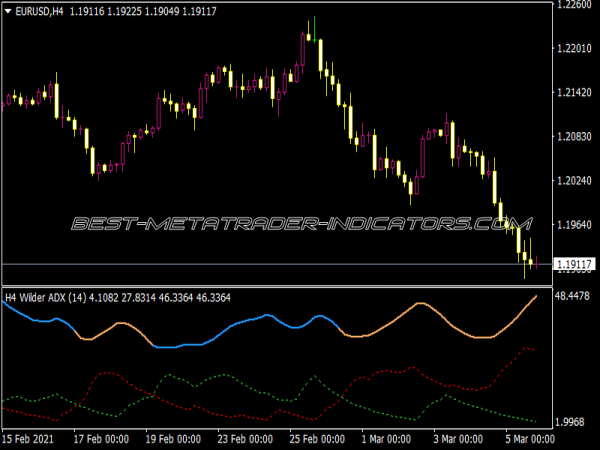
Task: Select the EURUSD,H4 symbol title text
Action: point(39,12)
